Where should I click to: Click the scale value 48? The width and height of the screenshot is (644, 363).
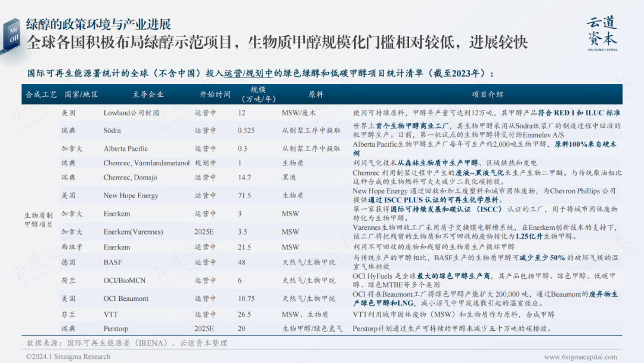(241, 262)
